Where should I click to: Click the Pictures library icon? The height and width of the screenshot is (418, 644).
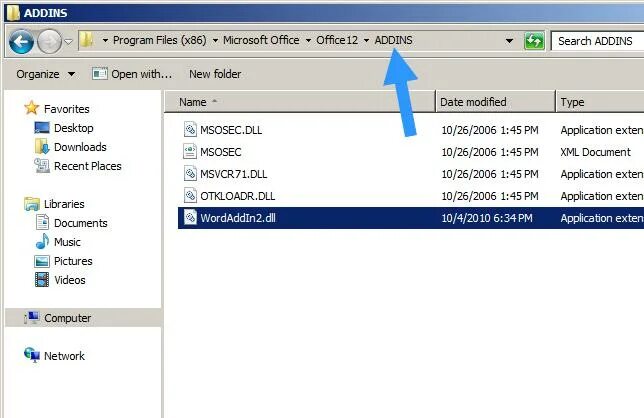coord(42,261)
